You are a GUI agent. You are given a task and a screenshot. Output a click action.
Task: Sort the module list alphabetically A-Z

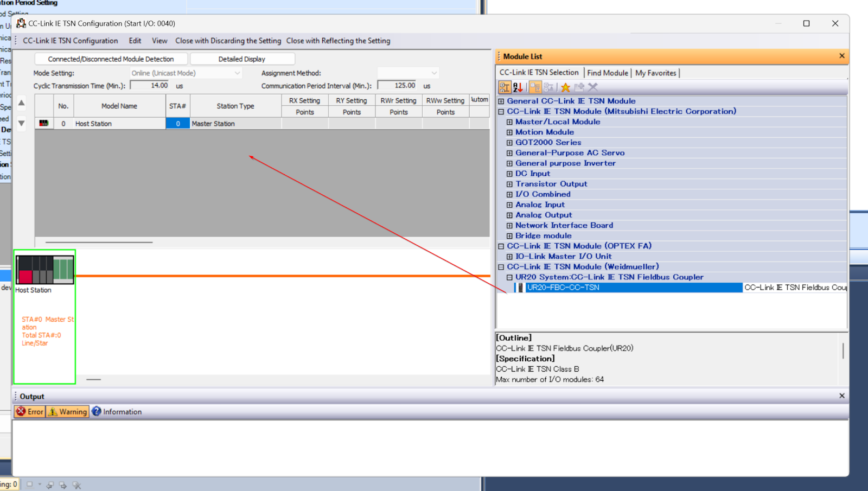(x=518, y=87)
